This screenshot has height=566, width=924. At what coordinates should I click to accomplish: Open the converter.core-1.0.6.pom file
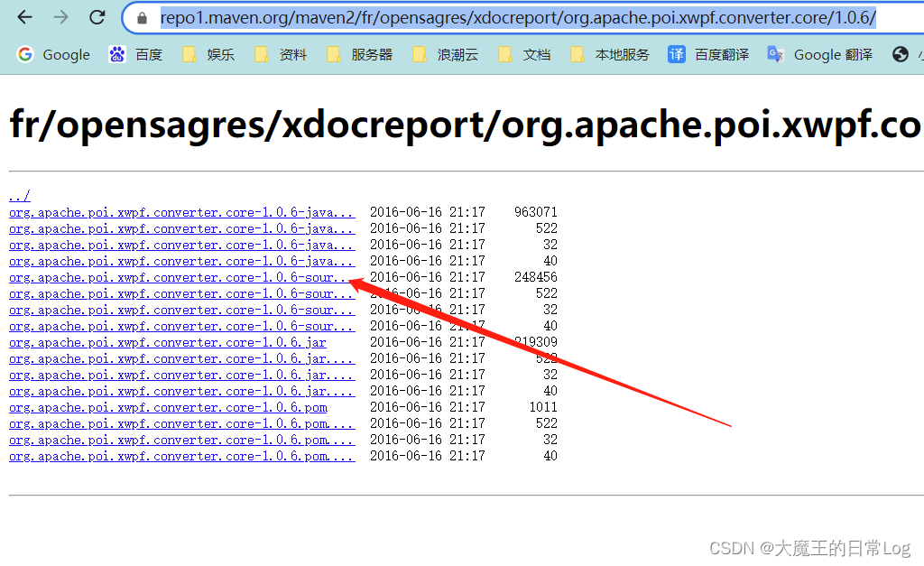point(168,407)
